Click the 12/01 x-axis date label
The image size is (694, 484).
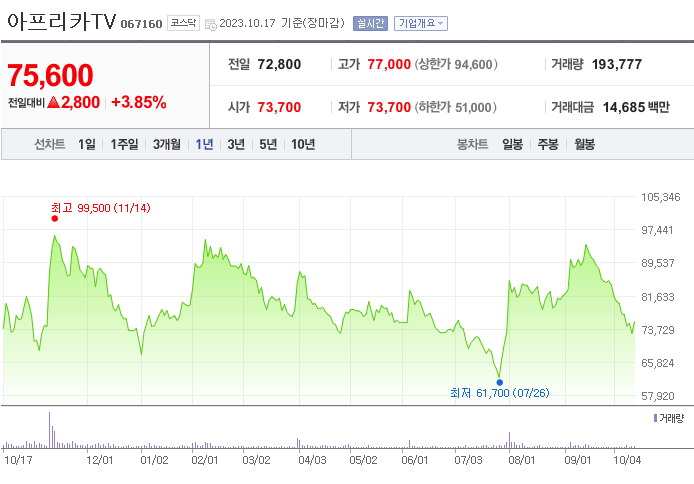[100, 460]
